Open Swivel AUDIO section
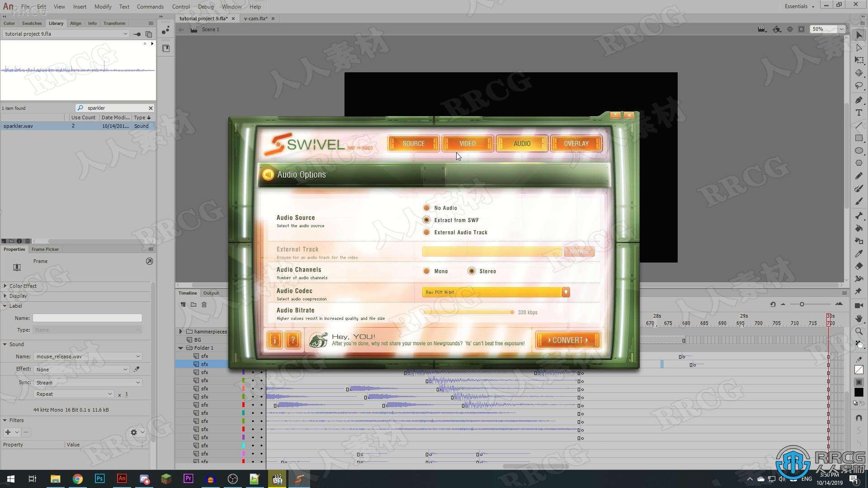Image resolution: width=868 pixels, height=488 pixels. (x=522, y=143)
